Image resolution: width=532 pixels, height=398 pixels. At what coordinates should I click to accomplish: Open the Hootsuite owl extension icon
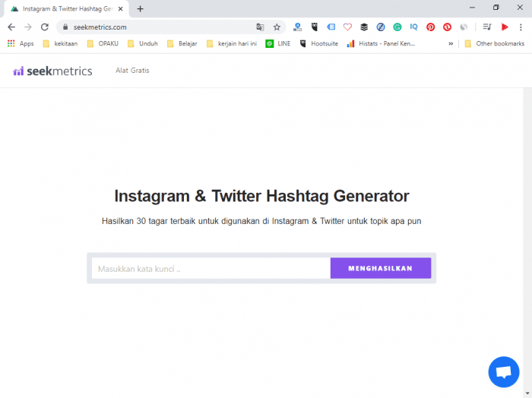pyautogui.click(x=315, y=27)
